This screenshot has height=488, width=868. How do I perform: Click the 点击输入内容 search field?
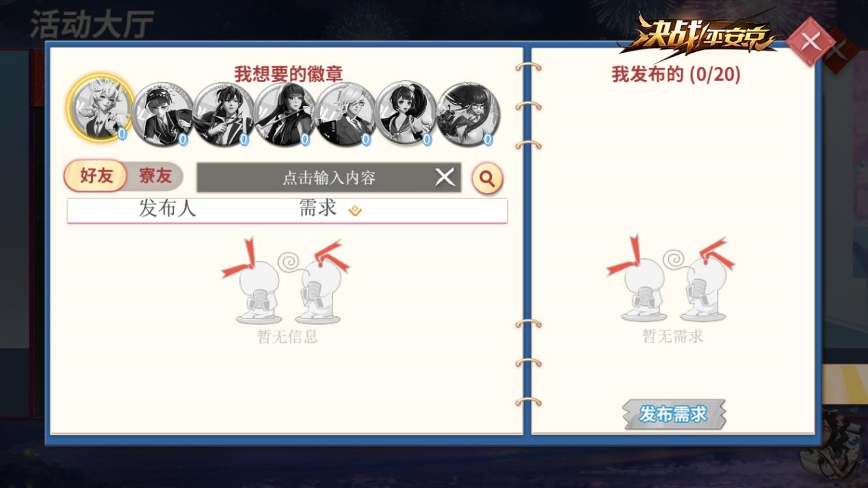329,178
